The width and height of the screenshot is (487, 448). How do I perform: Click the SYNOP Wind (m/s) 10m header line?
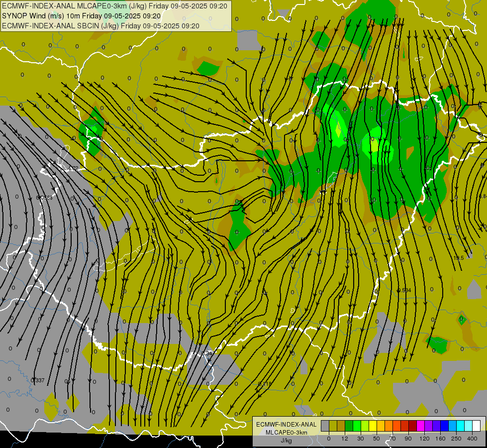click(x=82, y=16)
